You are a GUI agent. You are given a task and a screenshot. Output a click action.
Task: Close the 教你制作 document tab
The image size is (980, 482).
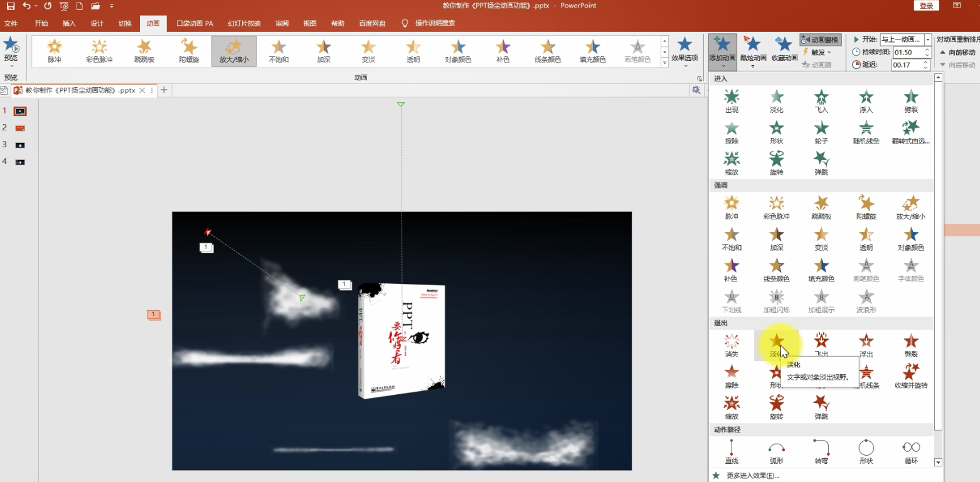142,90
